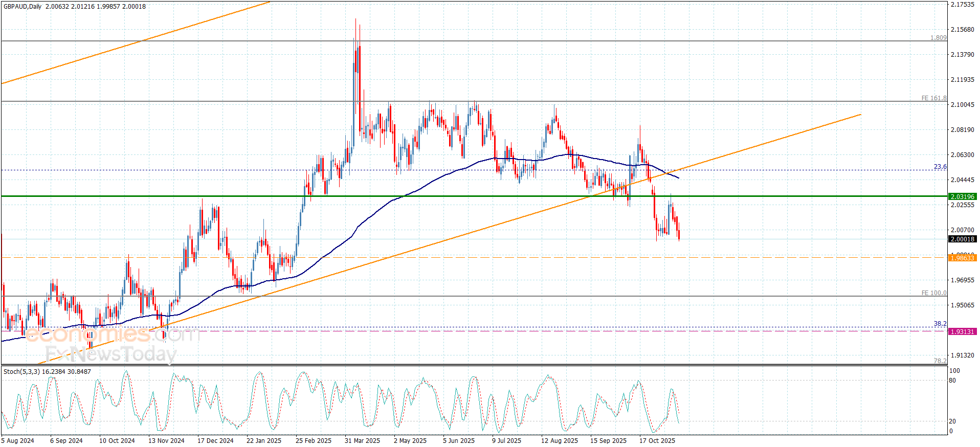Click the 2.10045 price scale value

tap(963, 105)
